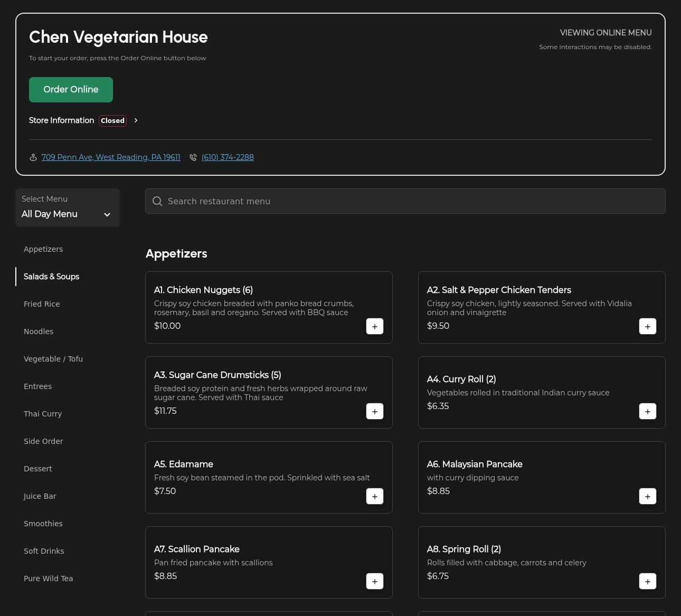681x616 pixels.
Task: Add A1. Chicken Nuggets with plus icon
Action: (x=375, y=326)
